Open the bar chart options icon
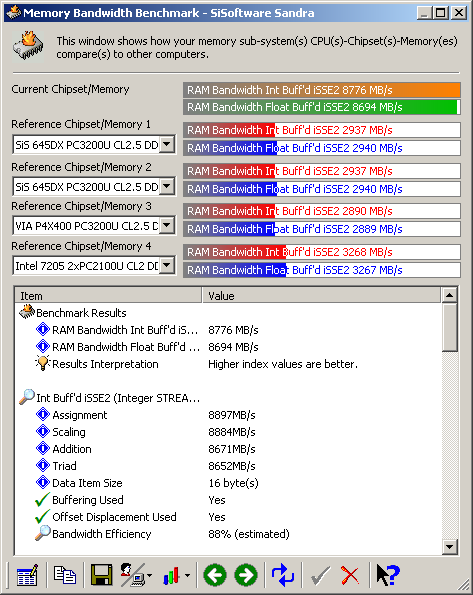The width and height of the screenshot is (473, 595). pyautogui.click(x=171, y=575)
